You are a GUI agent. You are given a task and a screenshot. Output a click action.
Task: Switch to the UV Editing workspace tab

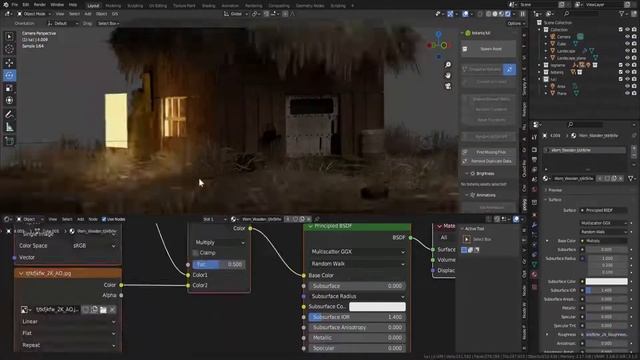[x=158, y=6]
